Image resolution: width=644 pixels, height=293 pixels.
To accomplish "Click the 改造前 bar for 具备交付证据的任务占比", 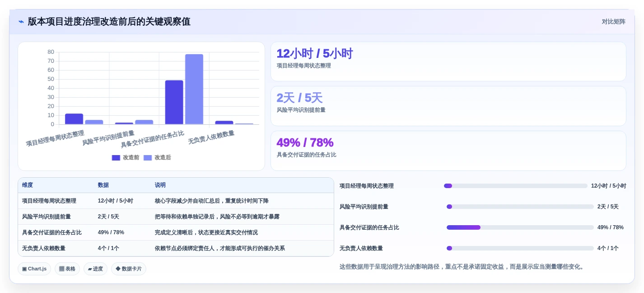I will (x=174, y=102).
